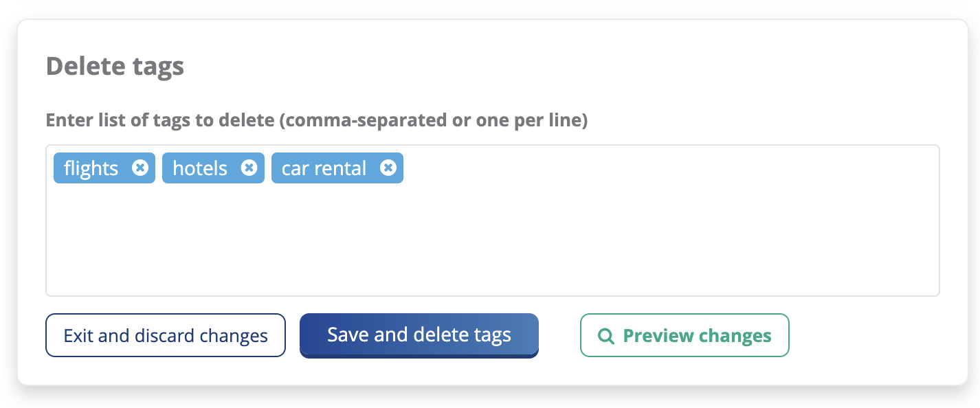Select the car rental tag label
980x408 pixels.
(324, 168)
